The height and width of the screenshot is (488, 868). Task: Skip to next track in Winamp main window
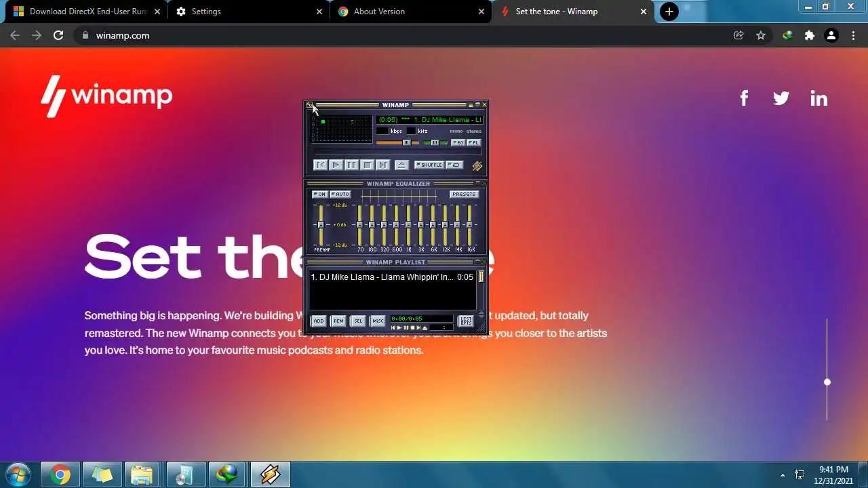382,165
